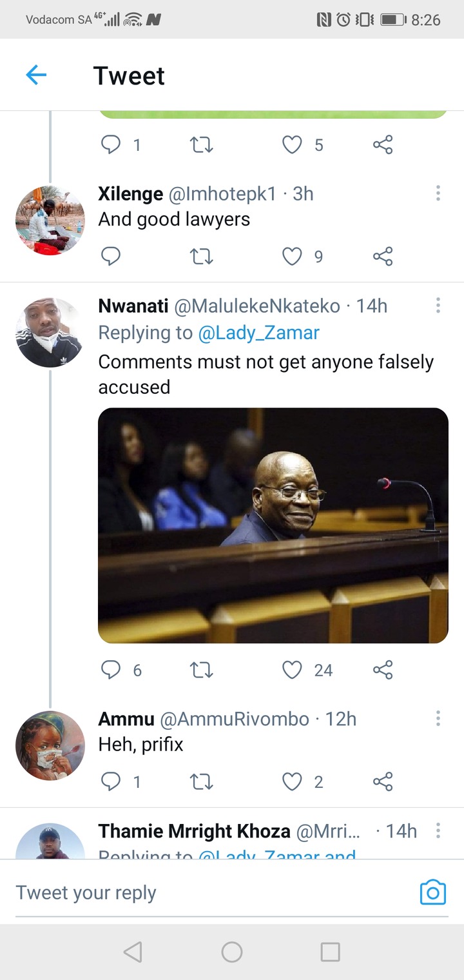The image size is (464, 980).
Task: Go back with the blue arrow
Action: [x=36, y=75]
